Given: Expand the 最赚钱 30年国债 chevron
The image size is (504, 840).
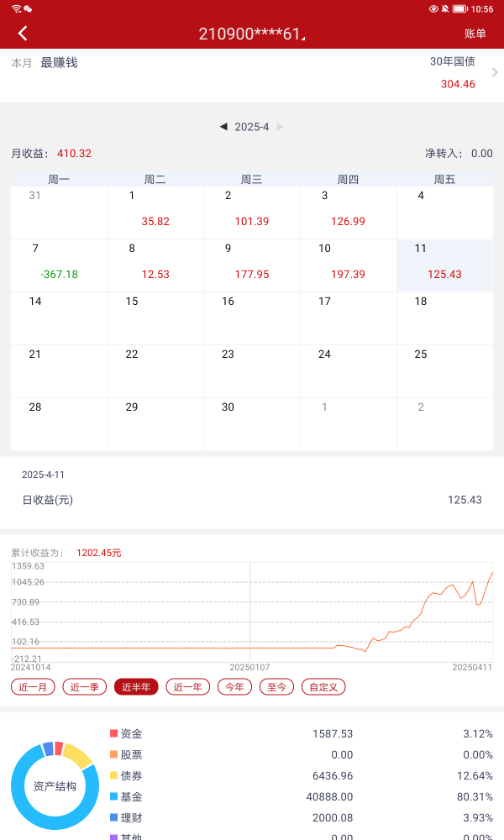Looking at the screenshot, I should point(495,72).
